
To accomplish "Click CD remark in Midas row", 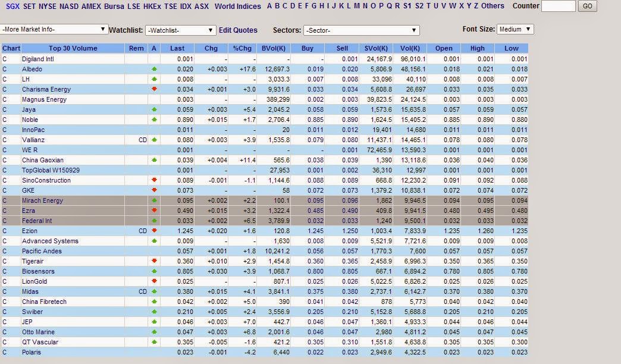I will pyautogui.click(x=143, y=291).
